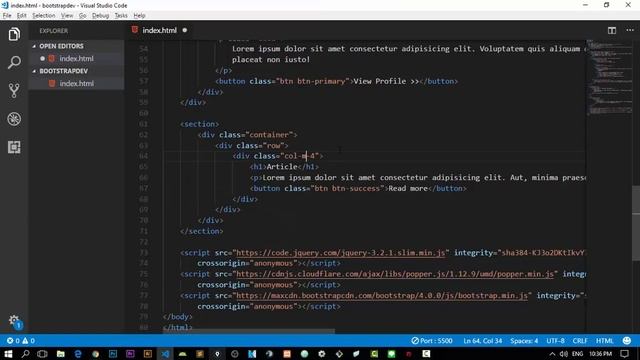Click the closing body tag

(177, 317)
